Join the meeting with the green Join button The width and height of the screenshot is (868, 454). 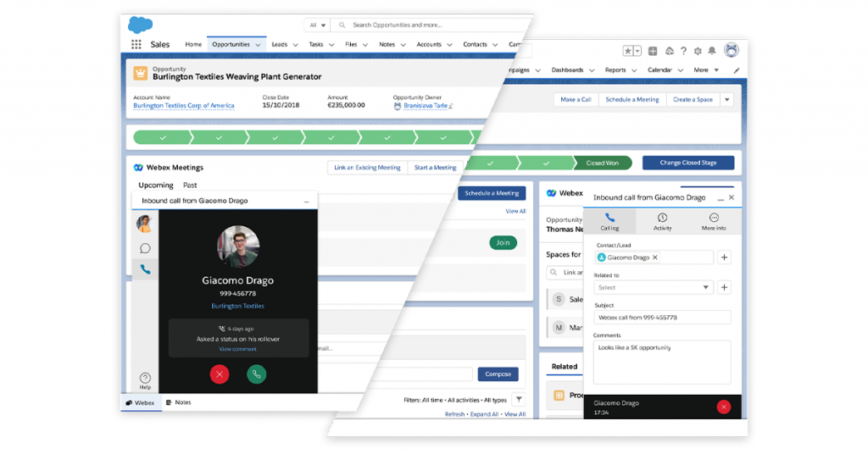tap(503, 243)
